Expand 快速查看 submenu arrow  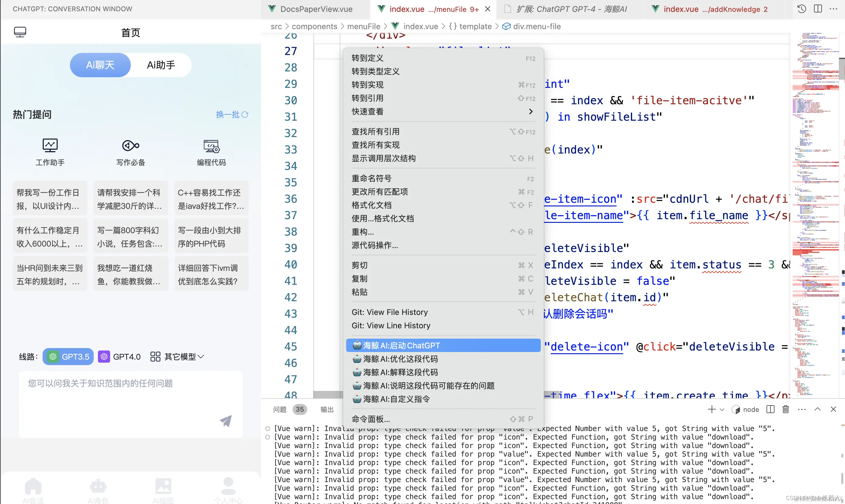click(x=531, y=111)
